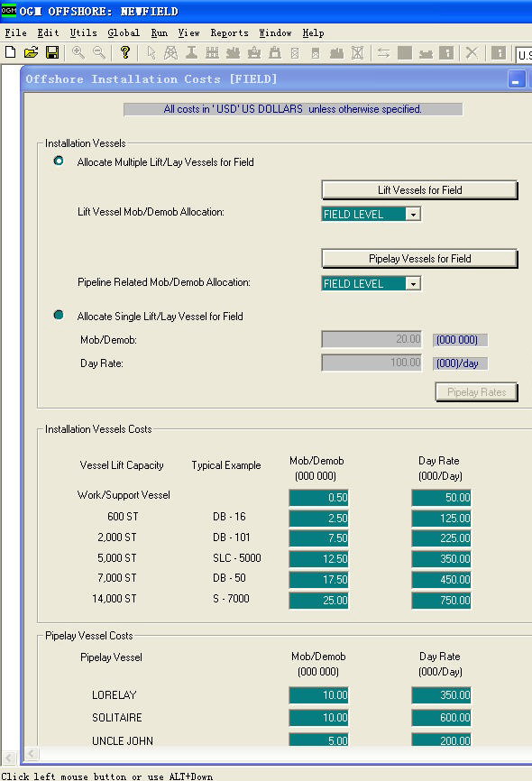Edit UNCLE JOHN Mob/Demob 5.00 field
Screen dimensions: 532x781
point(319,740)
